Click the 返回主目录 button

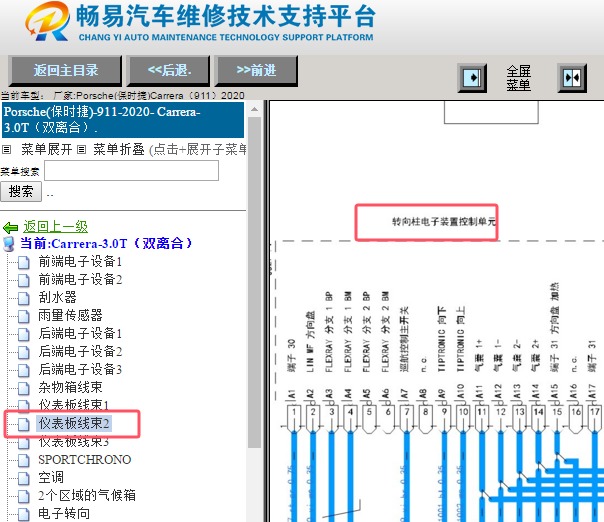coord(65,70)
